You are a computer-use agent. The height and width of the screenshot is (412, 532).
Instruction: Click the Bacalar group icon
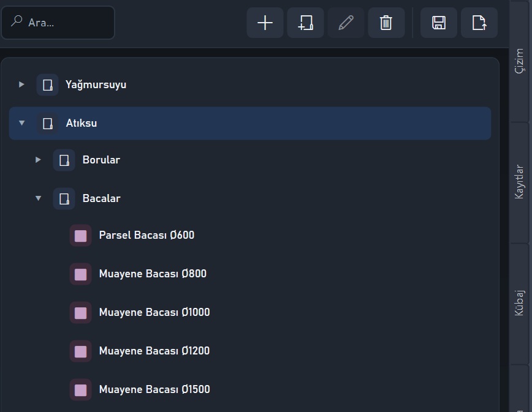point(64,198)
